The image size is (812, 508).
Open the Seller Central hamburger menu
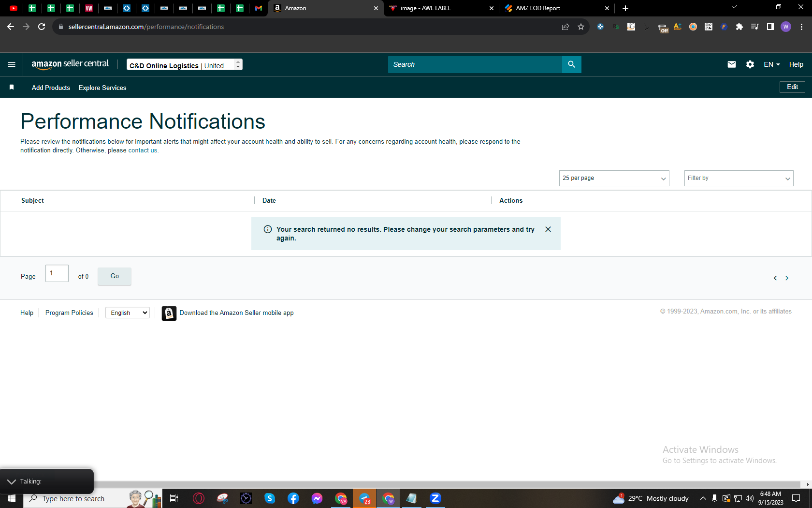pyautogui.click(x=12, y=64)
